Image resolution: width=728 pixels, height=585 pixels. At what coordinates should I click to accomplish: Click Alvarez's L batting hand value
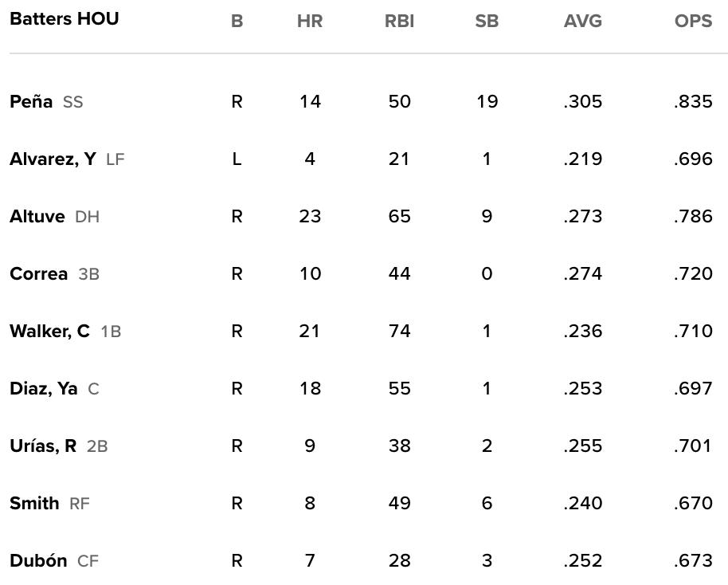[x=237, y=159]
